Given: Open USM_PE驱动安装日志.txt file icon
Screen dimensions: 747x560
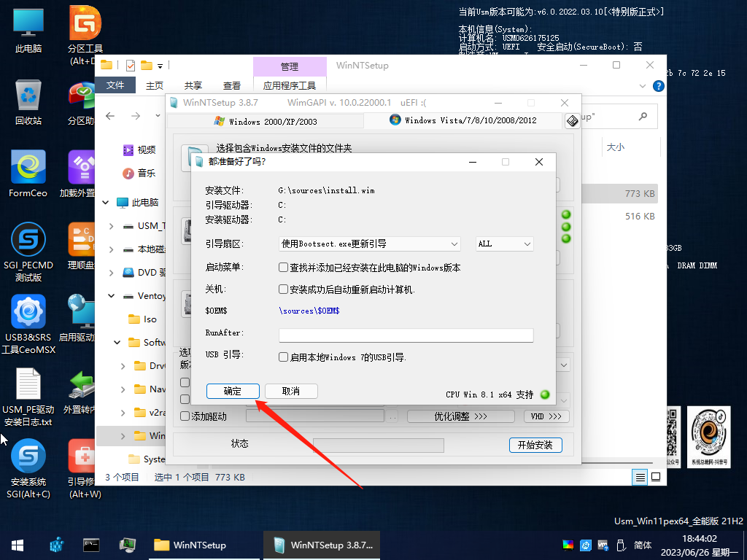Looking at the screenshot, I should click(x=28, y=397).
